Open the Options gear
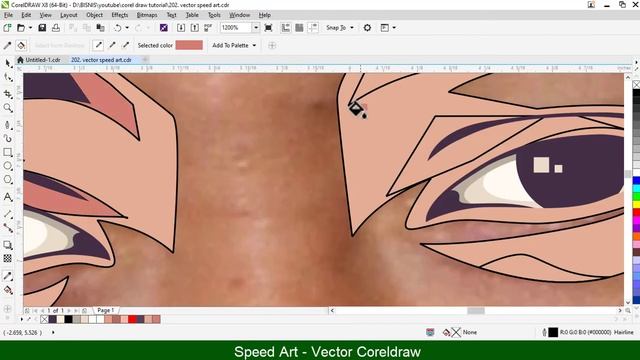 [367, 28]
